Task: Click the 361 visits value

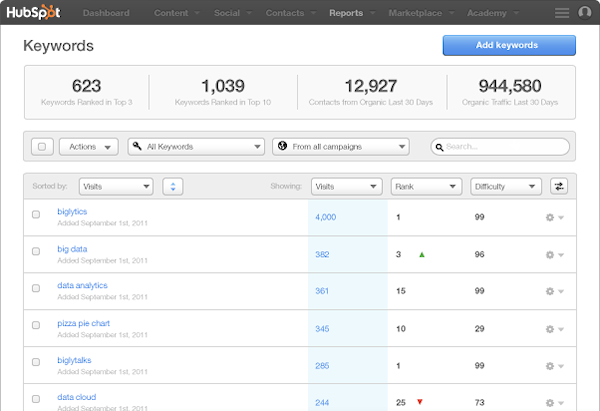Action: coord(322,291)
